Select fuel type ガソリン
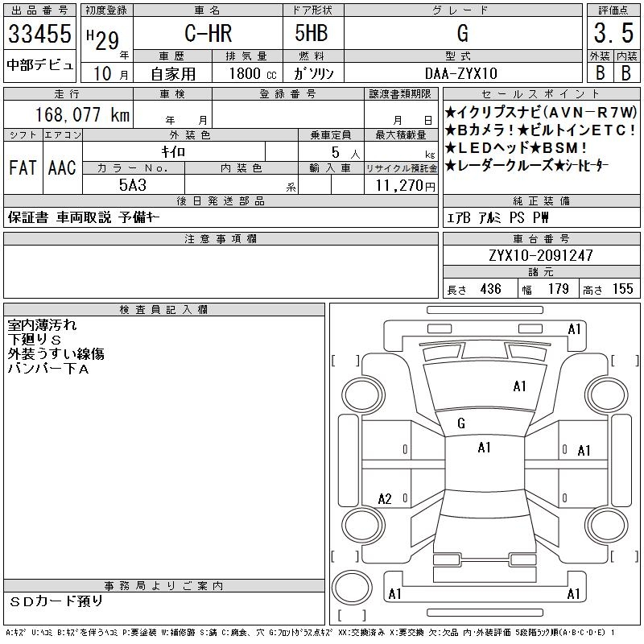Image resolution: width=644 pixels, height=644 pixels. tap(313, 73)
